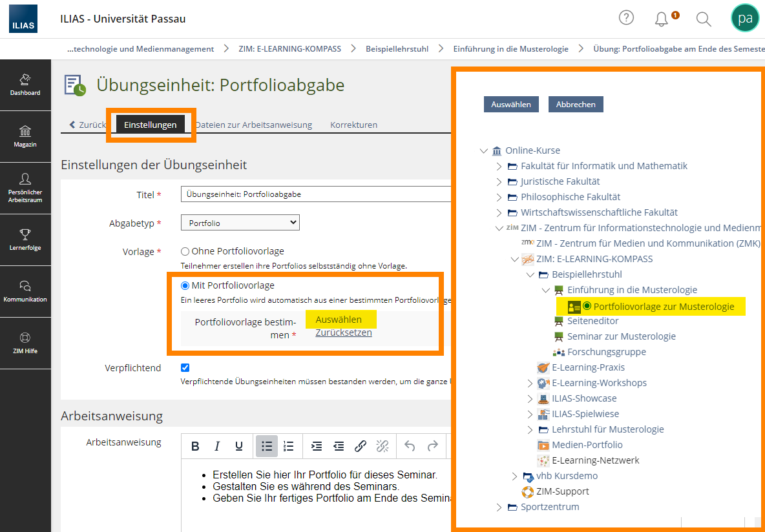This screenshot has height=532, width=765.
Task: Insert link via editor toolbar
Action: (361, 446)
